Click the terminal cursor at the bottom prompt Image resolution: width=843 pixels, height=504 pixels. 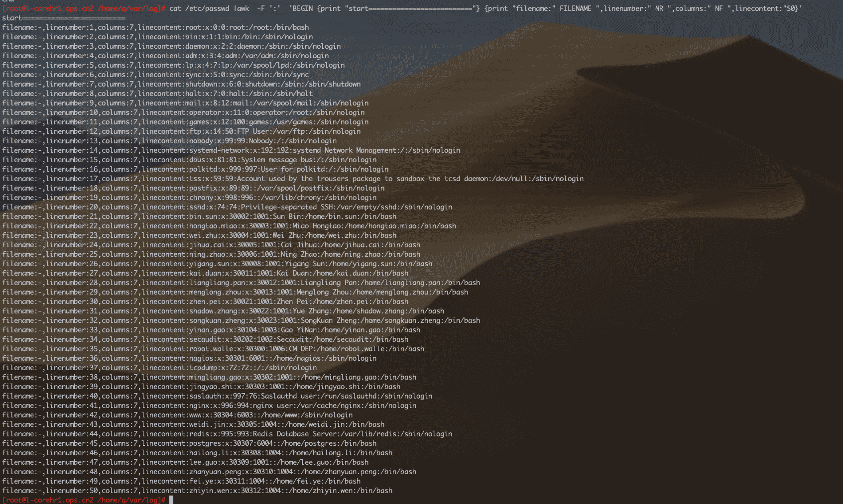pos(171,500)
